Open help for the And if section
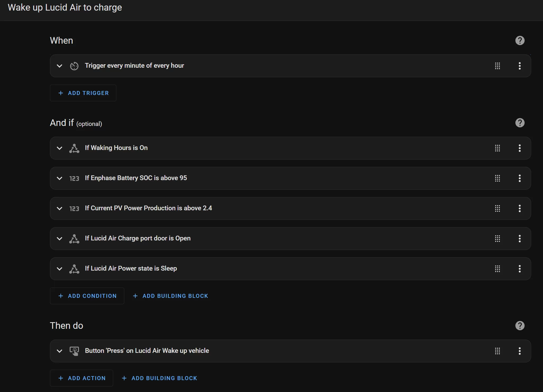Screen dimensions: 543x392 tap(520, 123)
